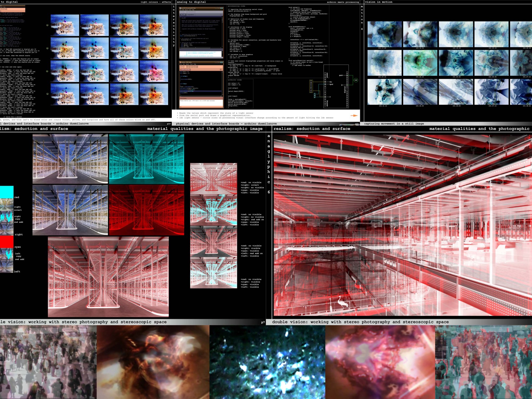Click the round marker beside first image row
The height and width of the screenshot is (399, 532).
(x=47, y=25)
